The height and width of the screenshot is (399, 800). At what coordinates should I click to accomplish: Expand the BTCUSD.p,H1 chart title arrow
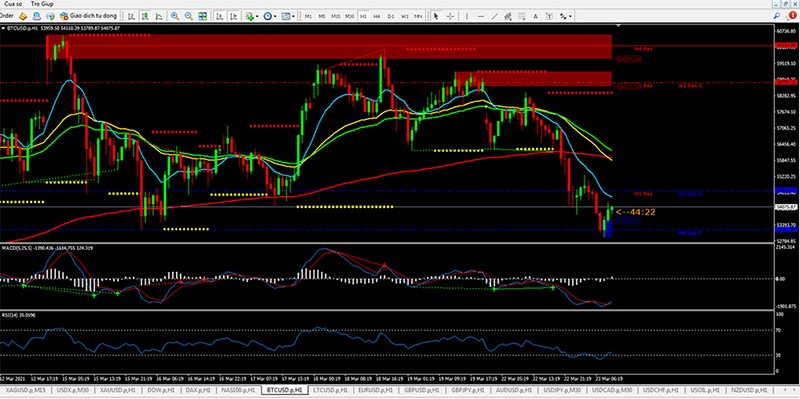point(3,28)
